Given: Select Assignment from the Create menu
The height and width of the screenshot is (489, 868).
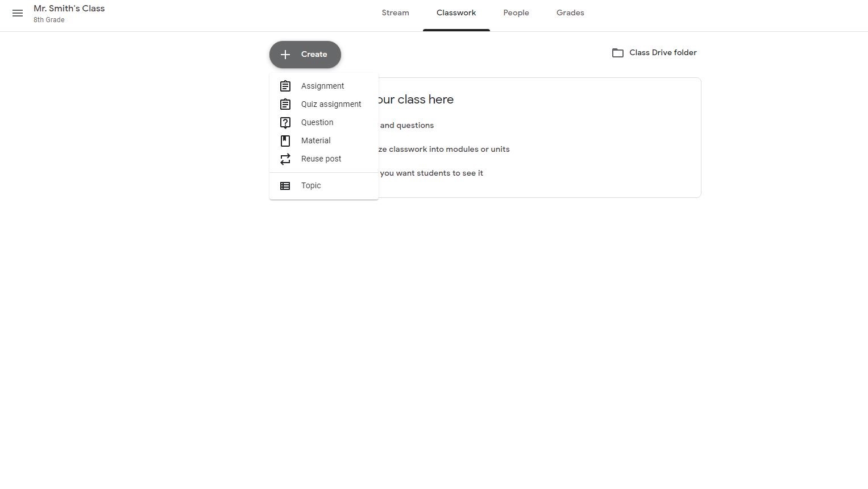Looking at the screenshot, I should (322, 86).
